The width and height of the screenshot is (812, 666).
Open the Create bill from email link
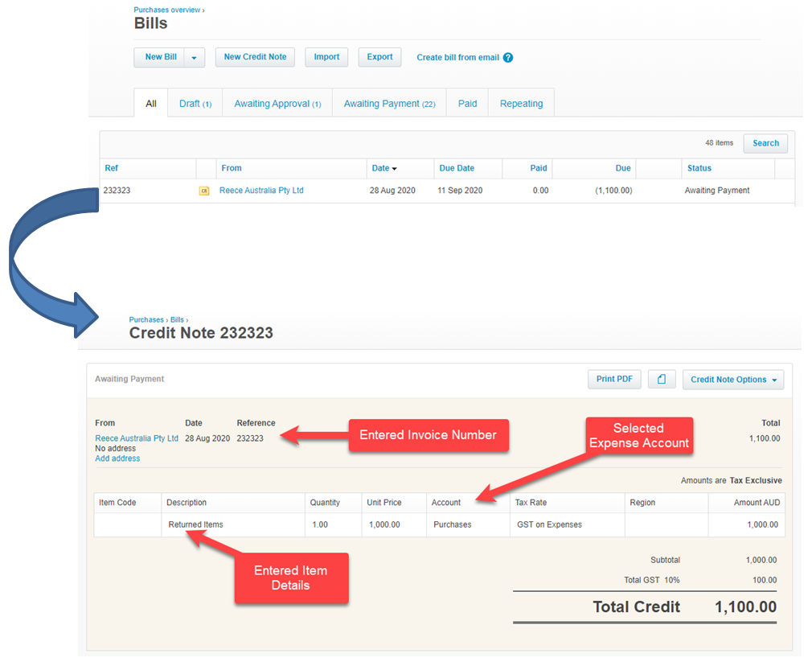(457, 58)
